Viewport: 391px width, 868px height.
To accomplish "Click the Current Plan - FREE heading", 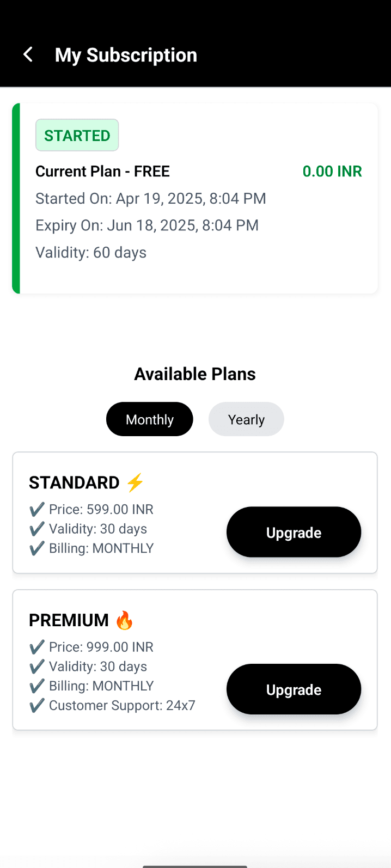I will (x=102, y=171).
